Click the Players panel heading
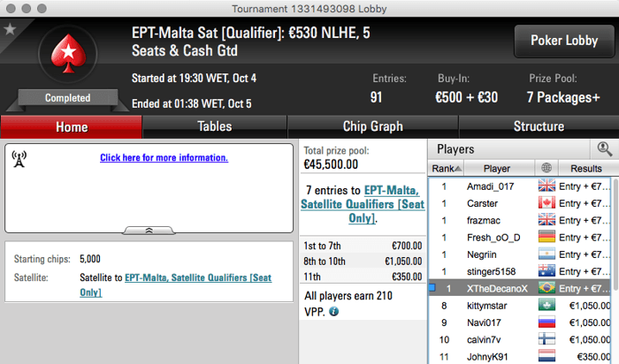 pos(455,149)
